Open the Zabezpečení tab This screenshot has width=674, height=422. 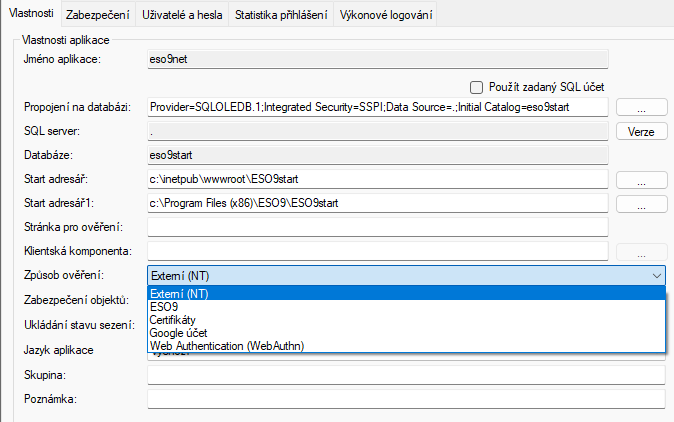(98, 15)
